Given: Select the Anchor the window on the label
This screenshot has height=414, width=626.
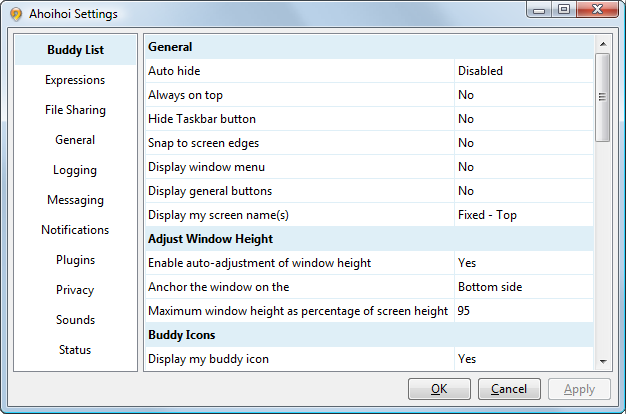Looking at the screenshot, I should 218,287.
